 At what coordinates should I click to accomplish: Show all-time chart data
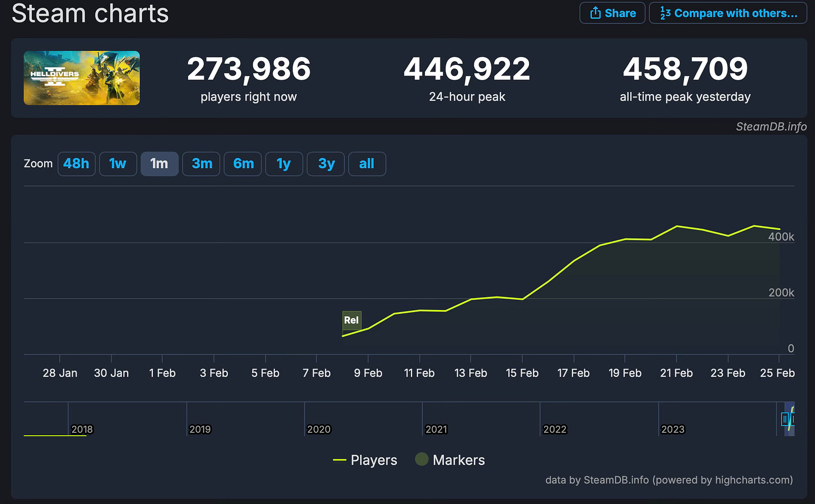[367, 164]
